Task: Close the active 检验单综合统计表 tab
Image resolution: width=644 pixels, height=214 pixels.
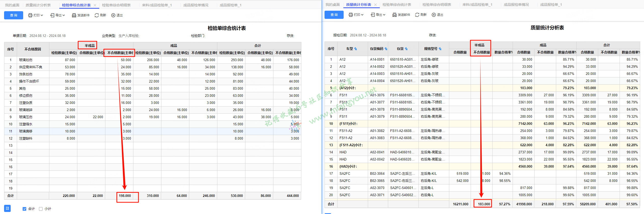Action: click(x=95, y=5)
